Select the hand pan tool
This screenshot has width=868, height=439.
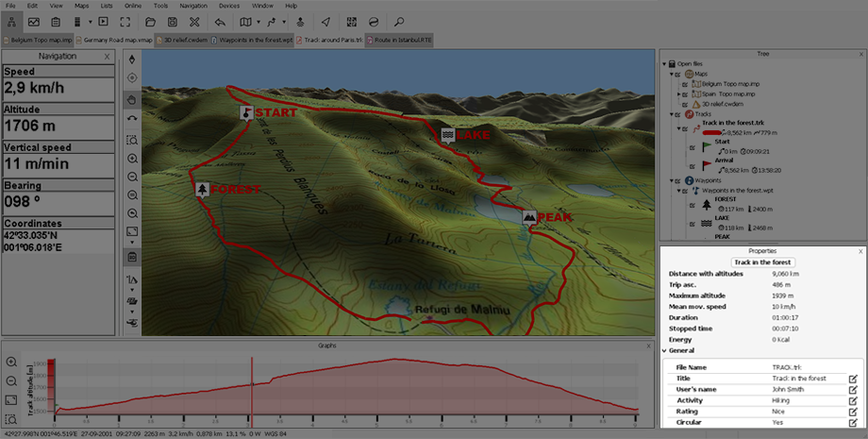point(132,99)
